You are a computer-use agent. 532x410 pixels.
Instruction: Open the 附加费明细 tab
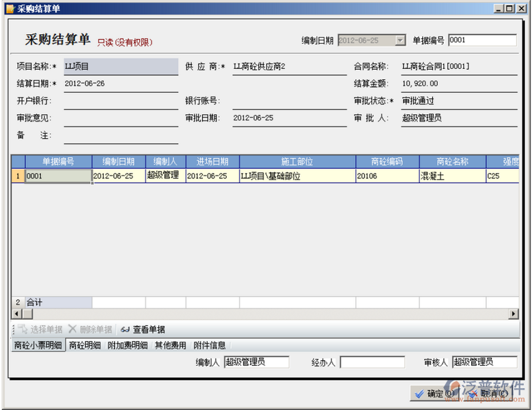[128, 346]
